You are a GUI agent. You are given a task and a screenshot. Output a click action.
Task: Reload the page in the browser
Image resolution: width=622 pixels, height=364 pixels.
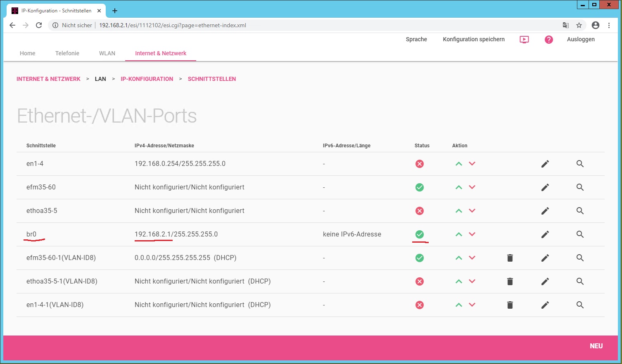39,25
